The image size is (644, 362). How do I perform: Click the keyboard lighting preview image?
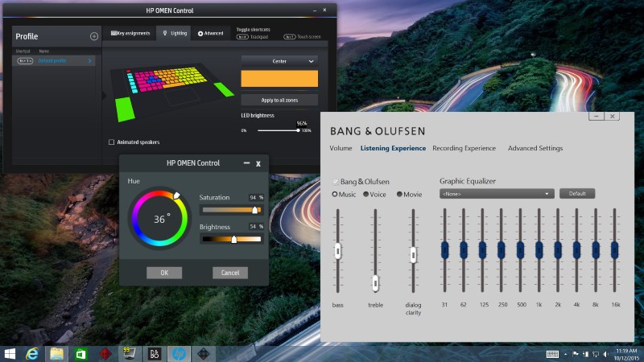[172, 93]
